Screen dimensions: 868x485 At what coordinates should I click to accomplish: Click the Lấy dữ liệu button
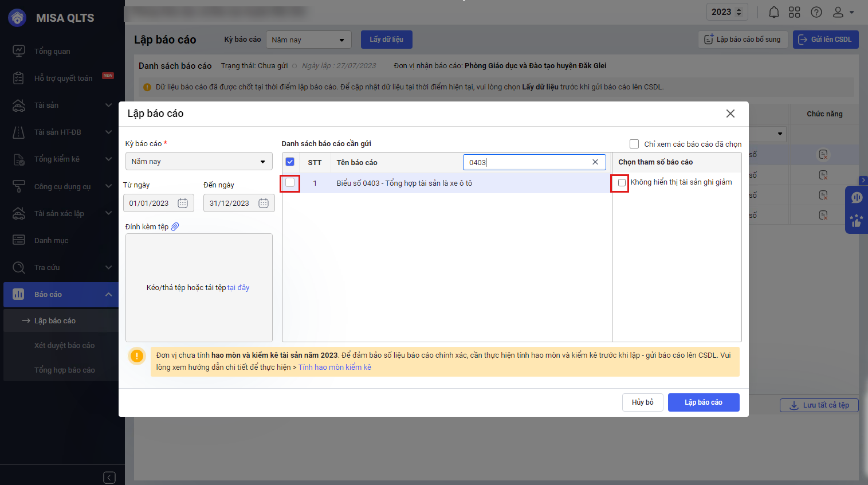pos(387,40)
